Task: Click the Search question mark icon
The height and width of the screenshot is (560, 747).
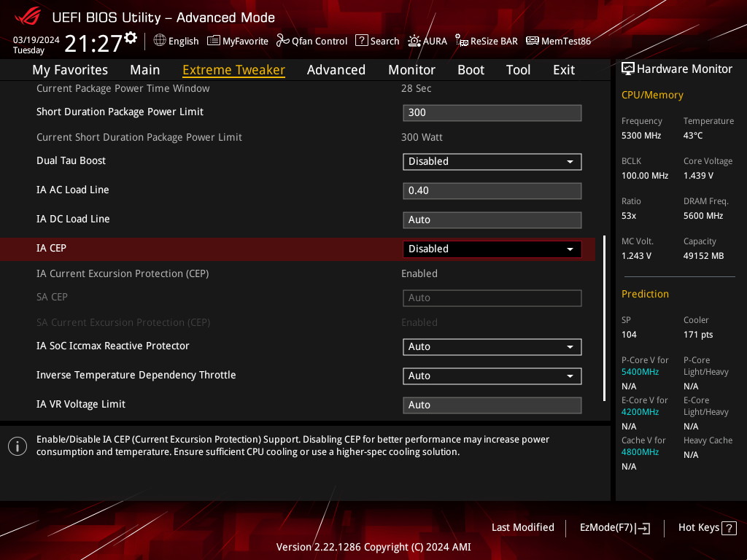Action: pyautogui.click(x=362, y=41)
